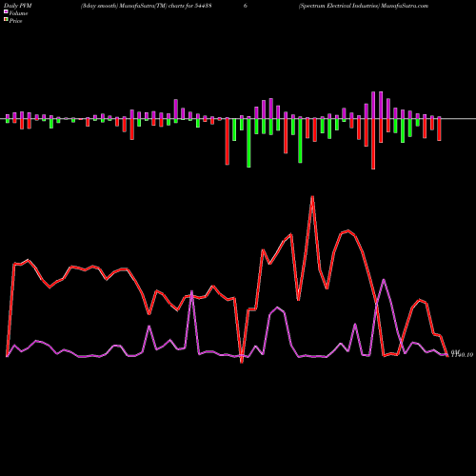Click the '(3day smooth) MunafaSutra(TM) charts for' header text

(x=136, y=6)
